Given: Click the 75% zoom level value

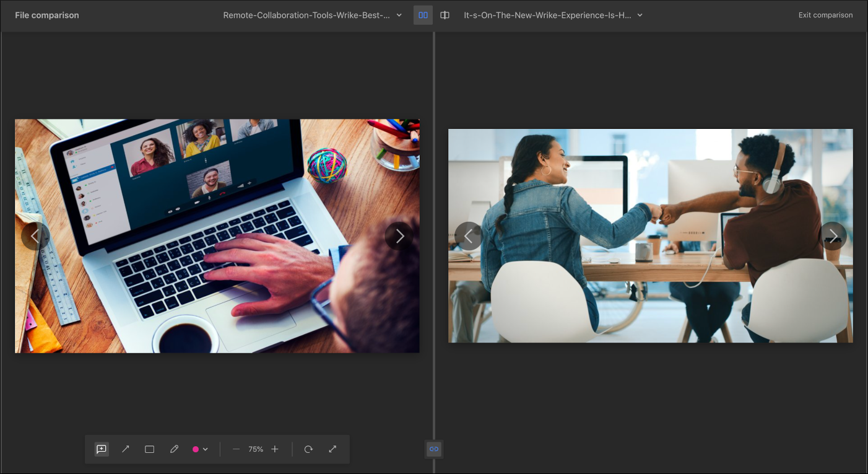Looking at the screenshot, I should point(256,449).
